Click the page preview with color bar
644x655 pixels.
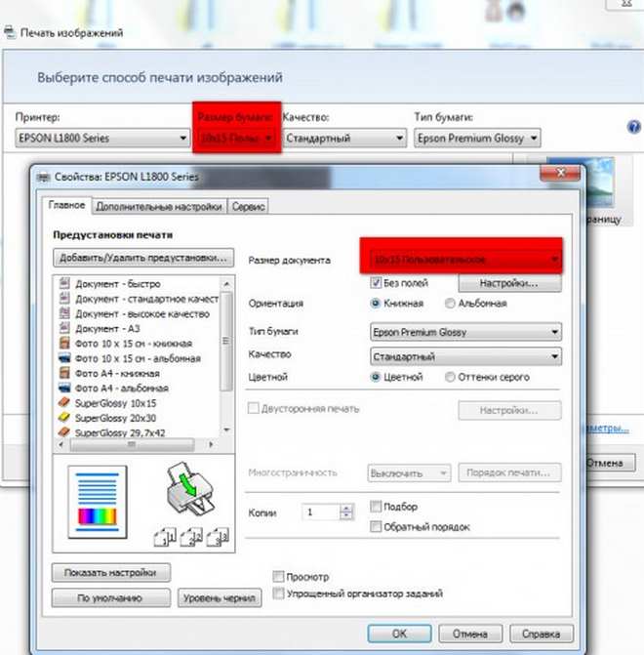click(98, 502)
